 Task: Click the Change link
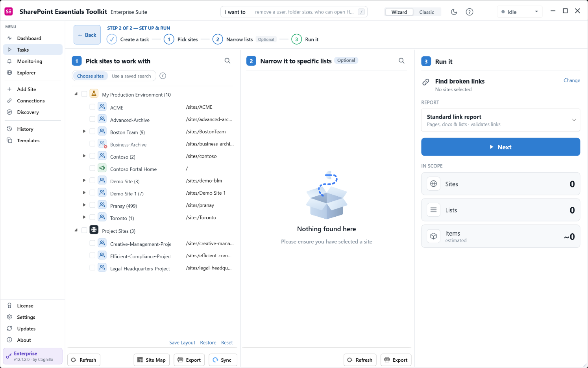pos(572,80)
